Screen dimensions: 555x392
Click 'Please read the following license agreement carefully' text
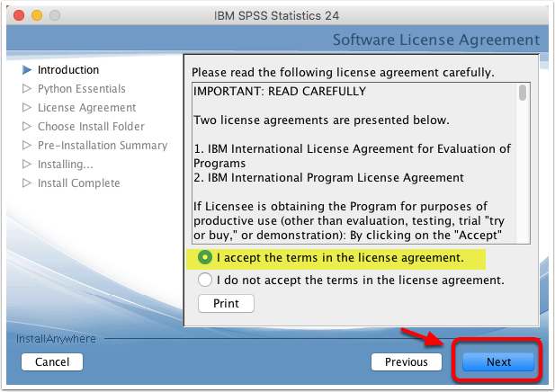tap(343, 73)
